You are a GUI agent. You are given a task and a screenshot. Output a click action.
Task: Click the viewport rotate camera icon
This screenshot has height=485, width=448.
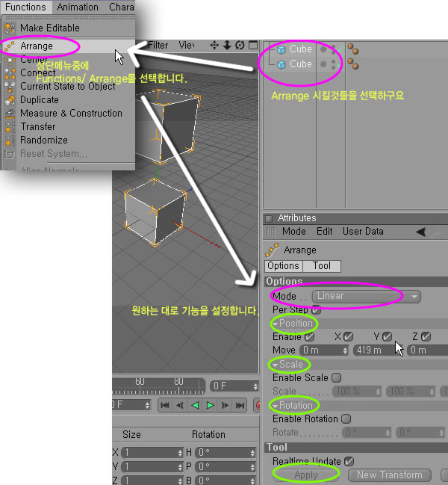pyautogui.click(x=240, y=46)
